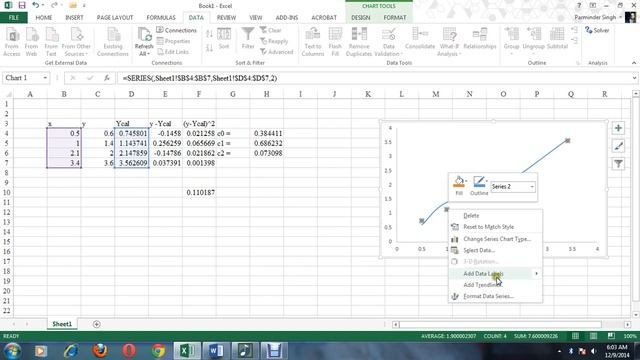Viewport: 640px width, 360px height.
Task: Click Text to Columns tool
Action: (313, 42)
